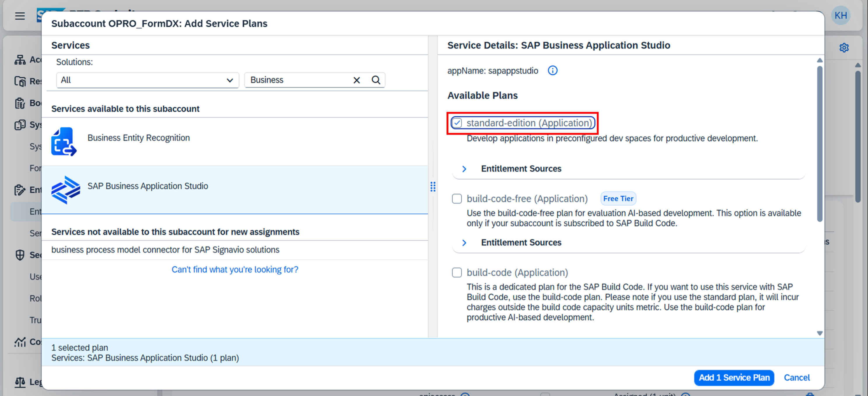This screenshot has width=868, height=396.
Task: Check the build-code-free (Application) plan
Action: click(x=457, y=199)
